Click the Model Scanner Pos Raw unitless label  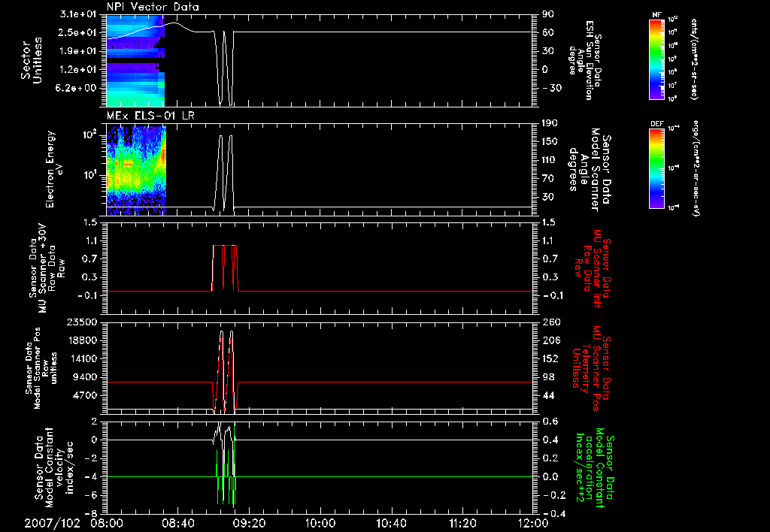click(41, 368)
